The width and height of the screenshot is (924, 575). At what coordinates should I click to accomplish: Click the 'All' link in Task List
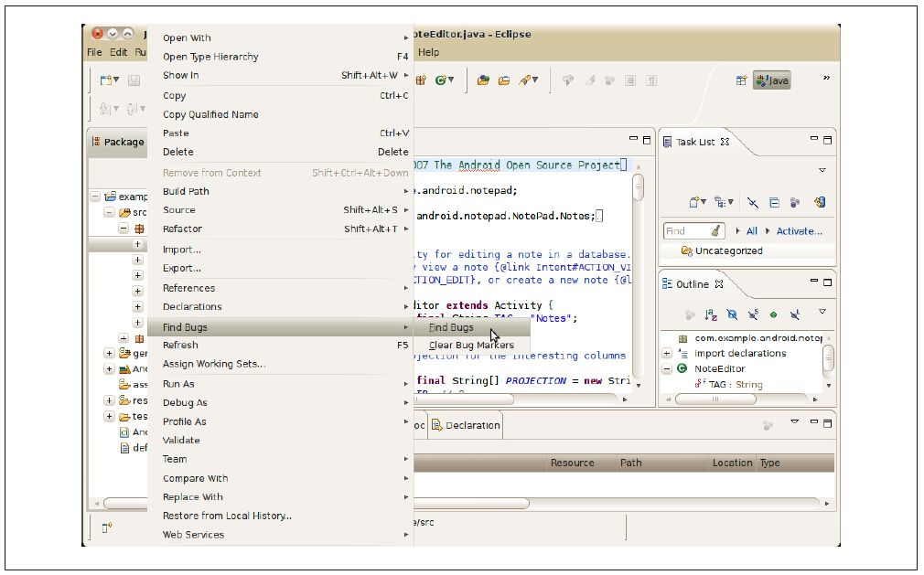(752, 231)
